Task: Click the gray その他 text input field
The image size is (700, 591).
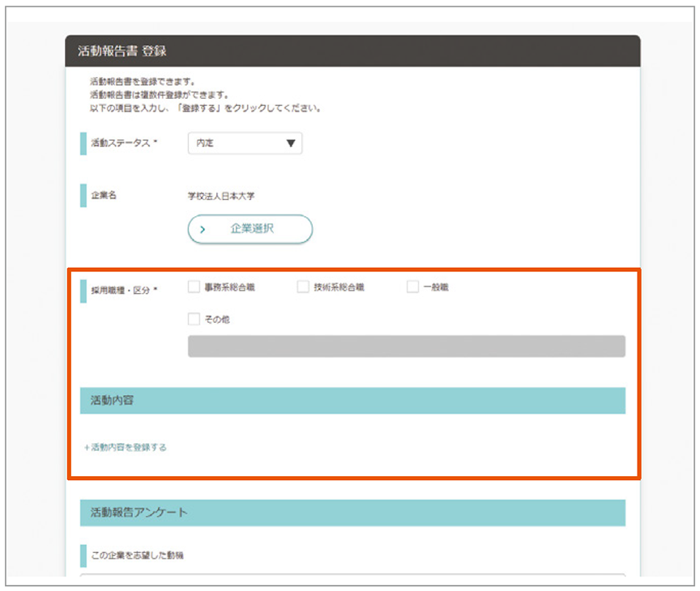Action: click(x=406, y=347)
